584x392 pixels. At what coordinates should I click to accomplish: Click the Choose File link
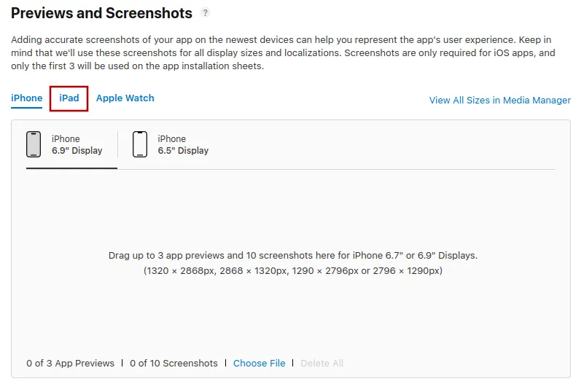(259, 363)
